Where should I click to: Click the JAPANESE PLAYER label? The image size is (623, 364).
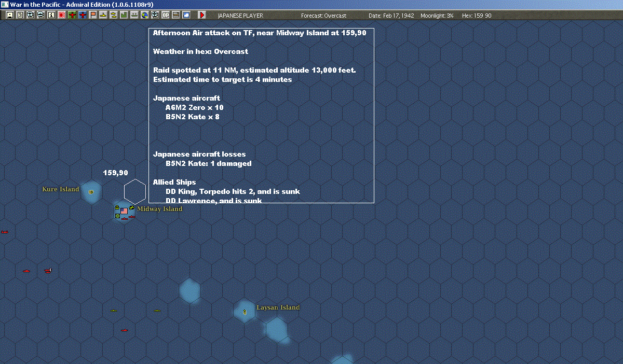(240, 16)
